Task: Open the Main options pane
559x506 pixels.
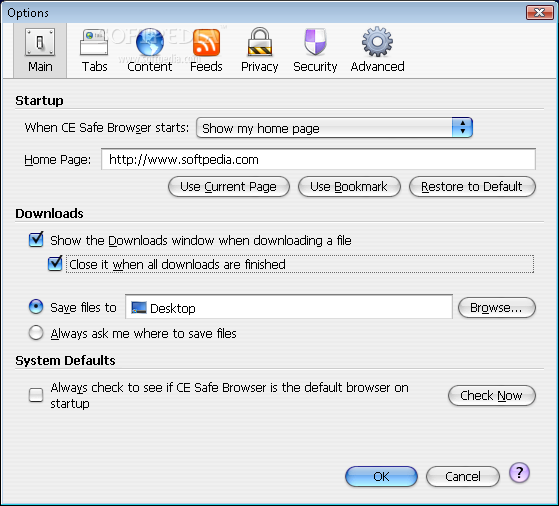Action: (40, 50)
